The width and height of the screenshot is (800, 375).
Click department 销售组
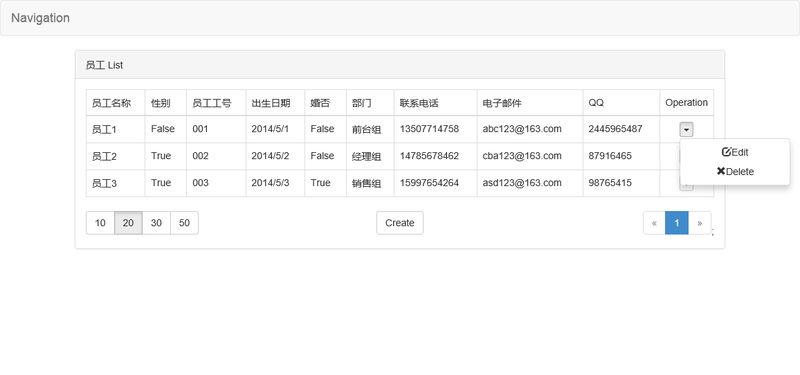click(366, 183)
